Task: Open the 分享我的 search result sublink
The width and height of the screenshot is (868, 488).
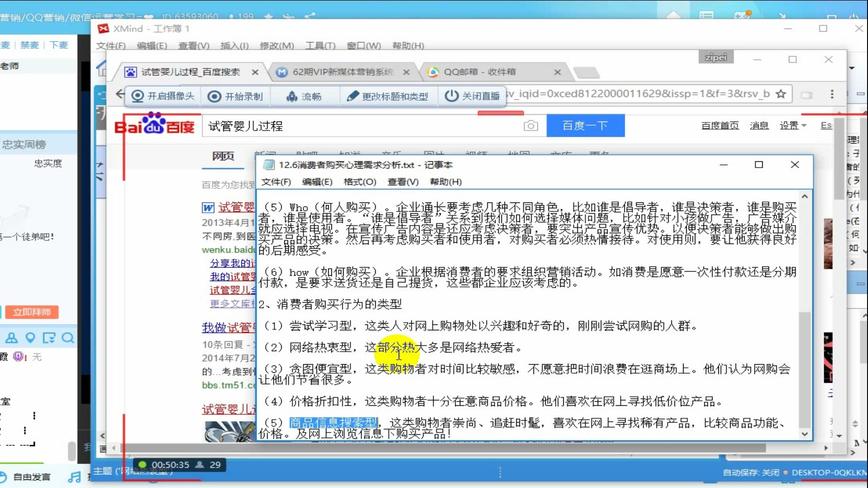Action: (x=232, y=263)
